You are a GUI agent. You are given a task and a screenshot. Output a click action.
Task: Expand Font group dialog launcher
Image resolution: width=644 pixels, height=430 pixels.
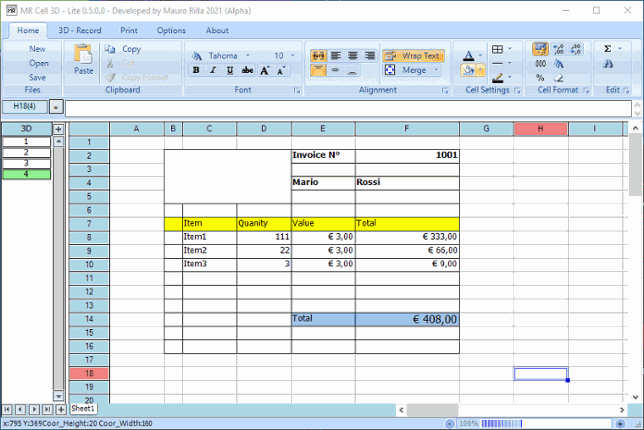(x=297, y=91)
